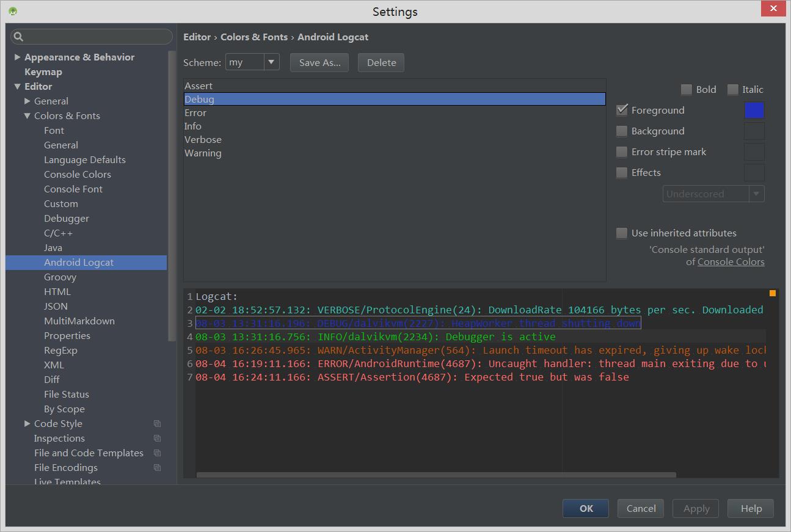Enable the Bold checkbox
791x532 pixels.
click(687, 90)
